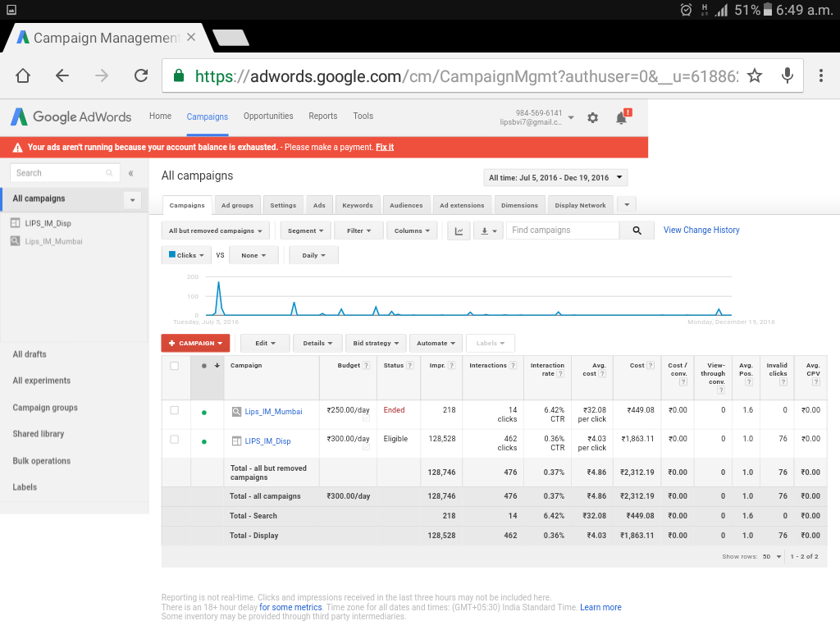Image resolution: width=840 pixels, height=630 pixels.
Task: Click the search magnifier beside Find campaigns
Action: 637,231
